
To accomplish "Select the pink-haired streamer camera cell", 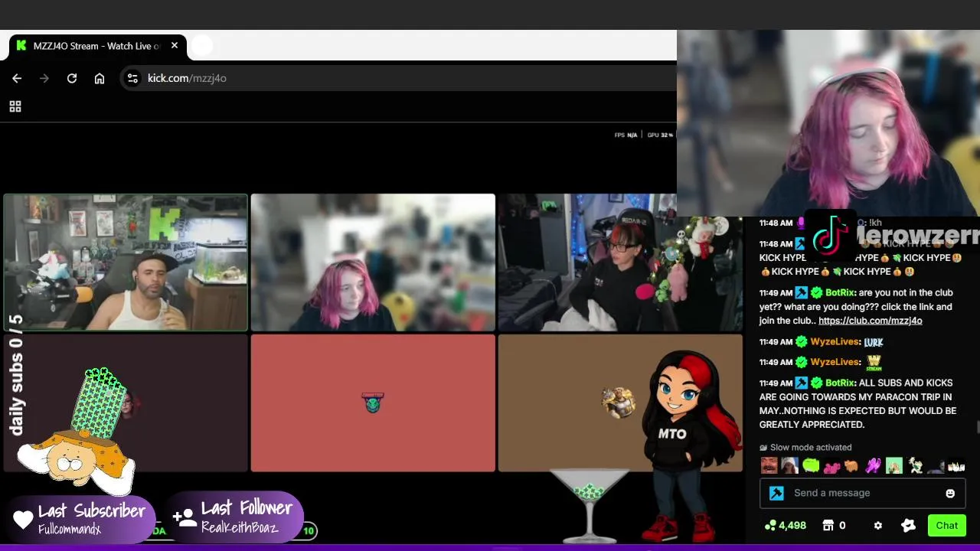I will coord(373,262).
